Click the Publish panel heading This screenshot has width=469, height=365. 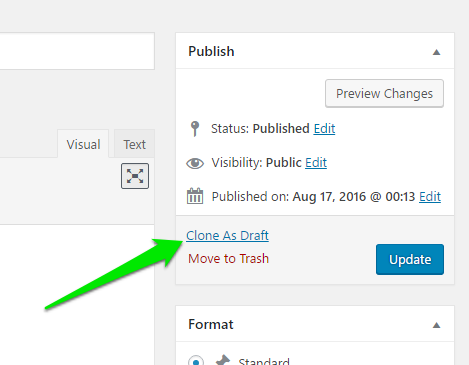point(211,52)
